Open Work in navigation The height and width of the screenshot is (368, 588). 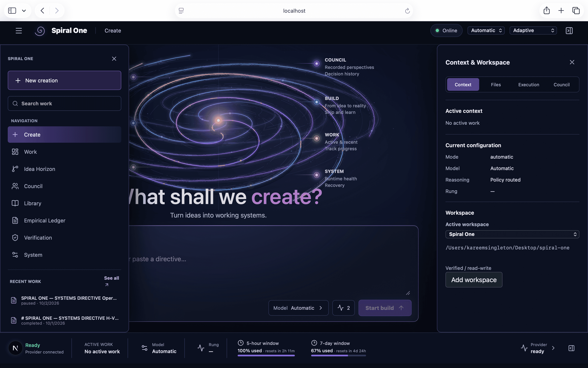click(64, 152)
